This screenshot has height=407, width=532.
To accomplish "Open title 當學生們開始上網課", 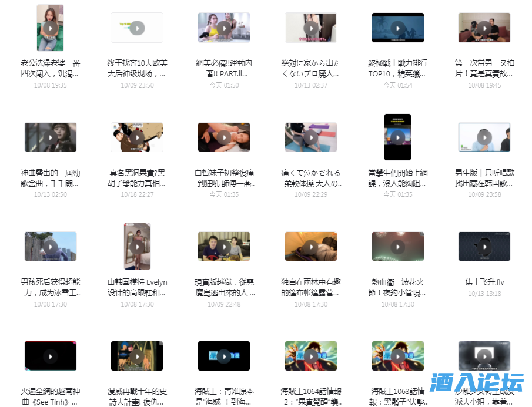I will click(x=397, y=178).
